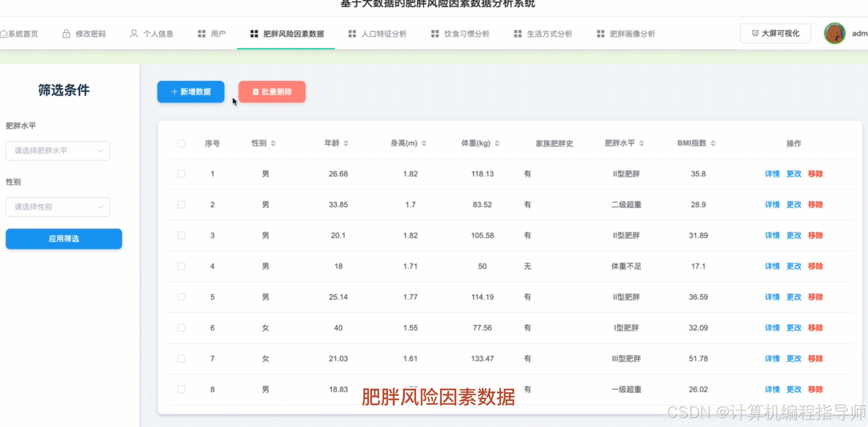Click the 用户 grid icon

pos(201,33)
